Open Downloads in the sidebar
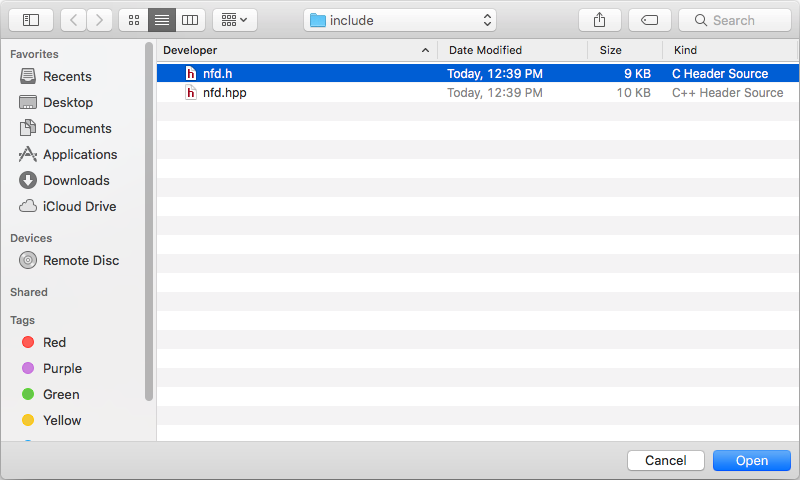This screenshot has height=480, width=800. coord(76,180)
